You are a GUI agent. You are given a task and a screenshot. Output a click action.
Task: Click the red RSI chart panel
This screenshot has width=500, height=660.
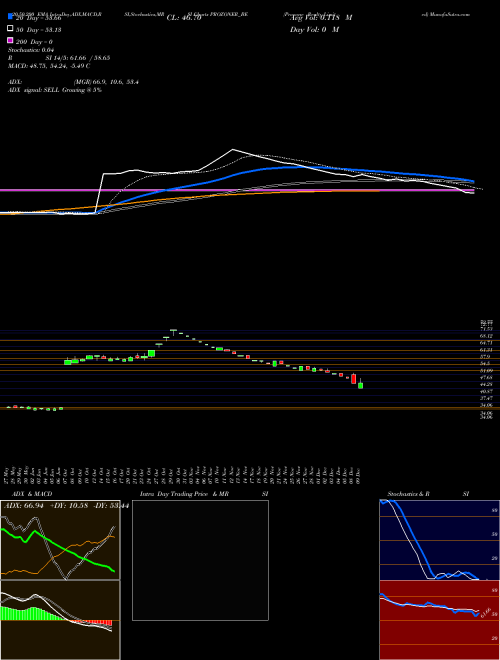(439, 620)
